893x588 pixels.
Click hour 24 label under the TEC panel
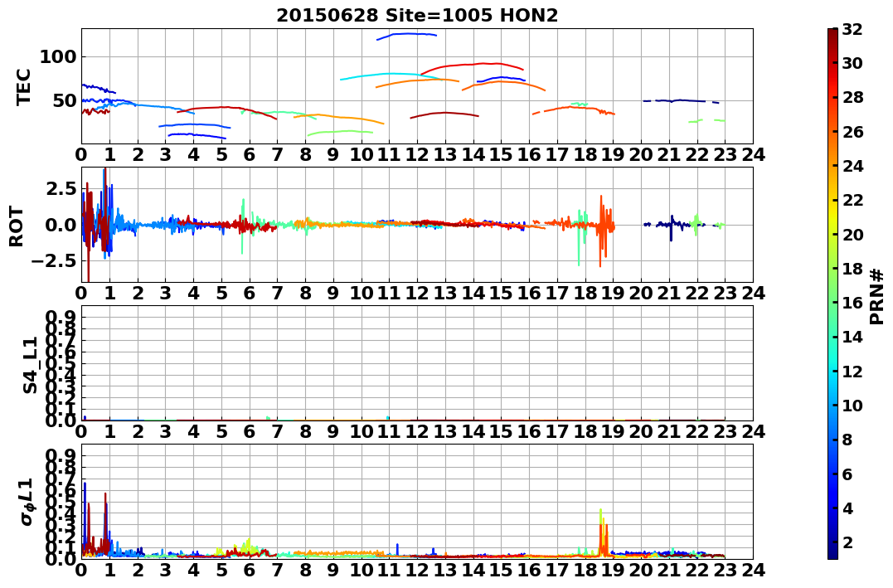(753, 154)
